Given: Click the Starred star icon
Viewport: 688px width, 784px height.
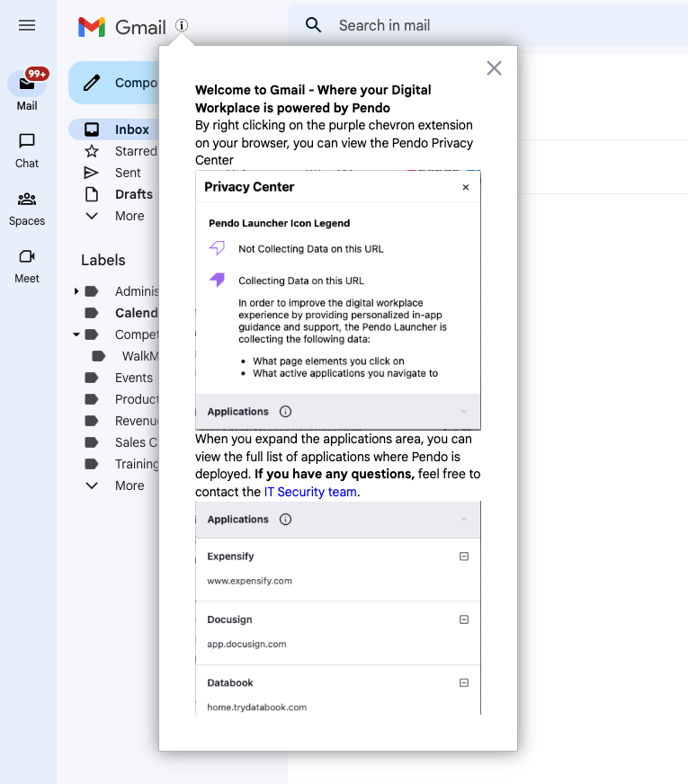Looking at the screenshot, I should coord(92,151).
